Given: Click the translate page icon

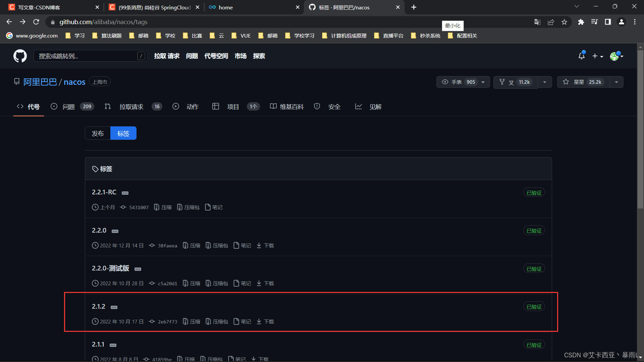Looking at the screenshot, I should 537,22.
